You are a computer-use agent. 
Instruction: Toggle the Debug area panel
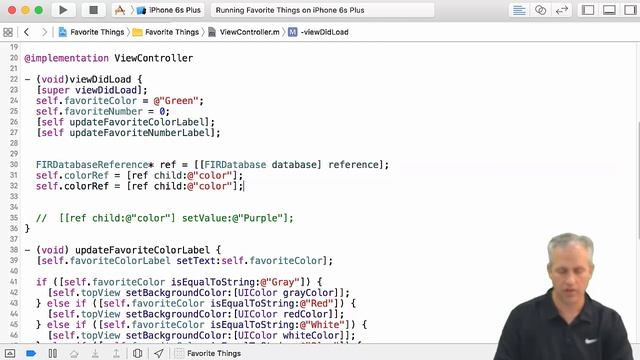(x=609, y=10)
